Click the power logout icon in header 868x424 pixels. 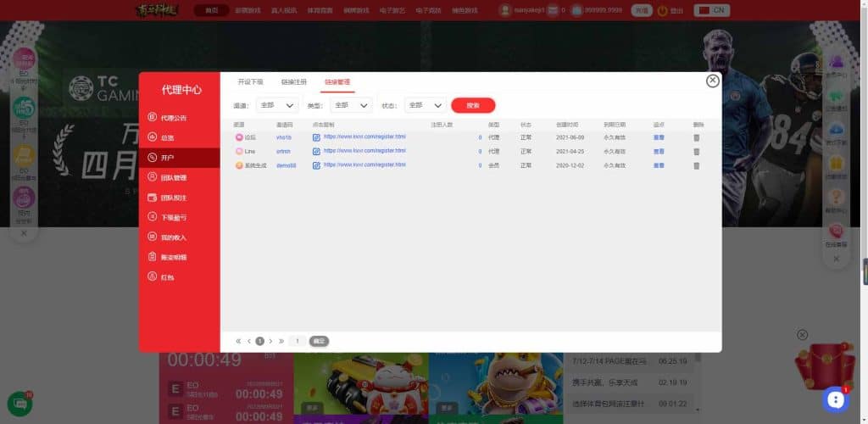663,10
